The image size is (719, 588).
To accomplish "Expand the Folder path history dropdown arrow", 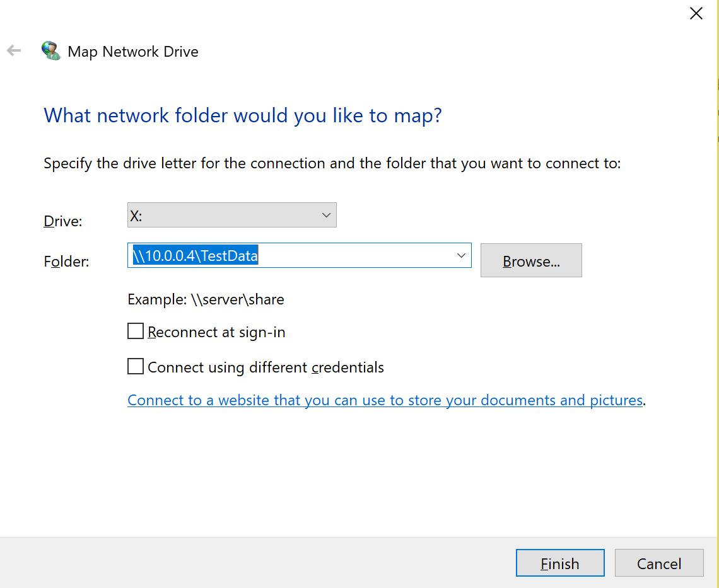I will (x=461, y=255).
